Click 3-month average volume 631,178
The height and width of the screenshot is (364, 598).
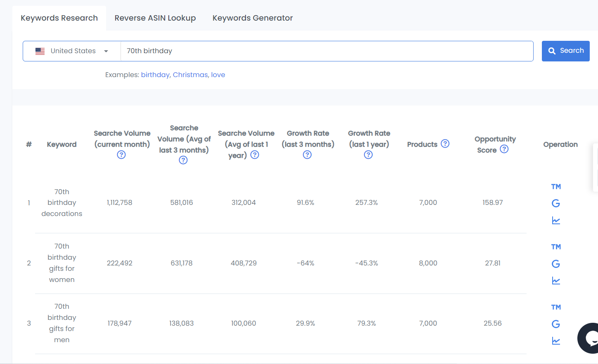[182, 263]
